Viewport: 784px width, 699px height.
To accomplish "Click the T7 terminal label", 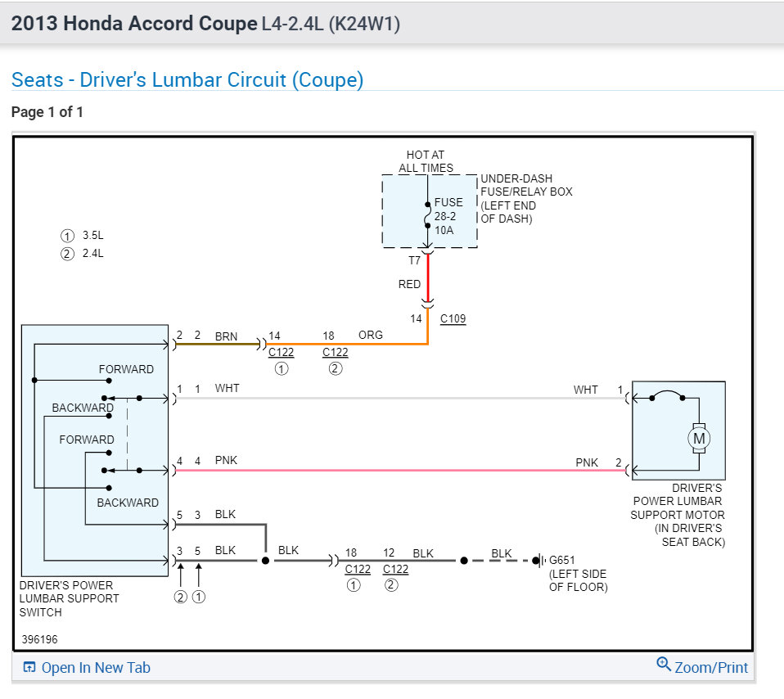I will click(414, 260).
